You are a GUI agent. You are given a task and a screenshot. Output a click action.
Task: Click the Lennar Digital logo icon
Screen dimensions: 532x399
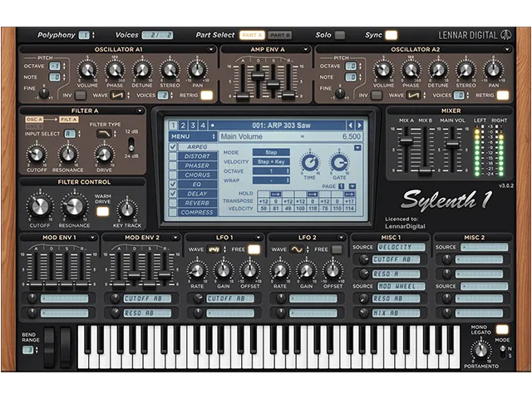pos(506,35)
